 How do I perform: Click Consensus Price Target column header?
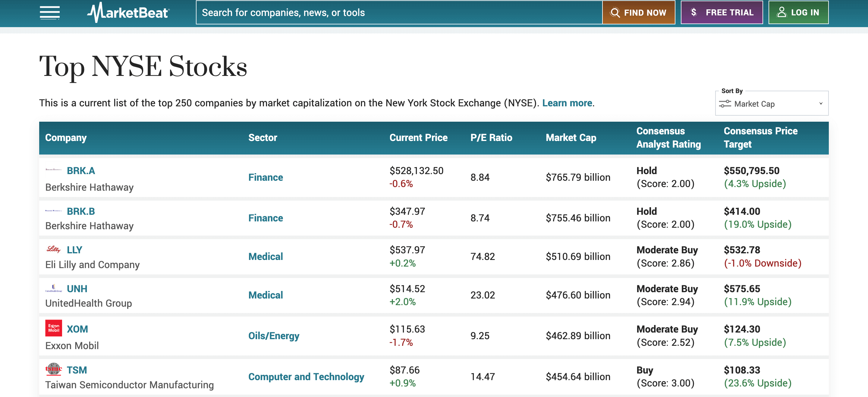760,138
